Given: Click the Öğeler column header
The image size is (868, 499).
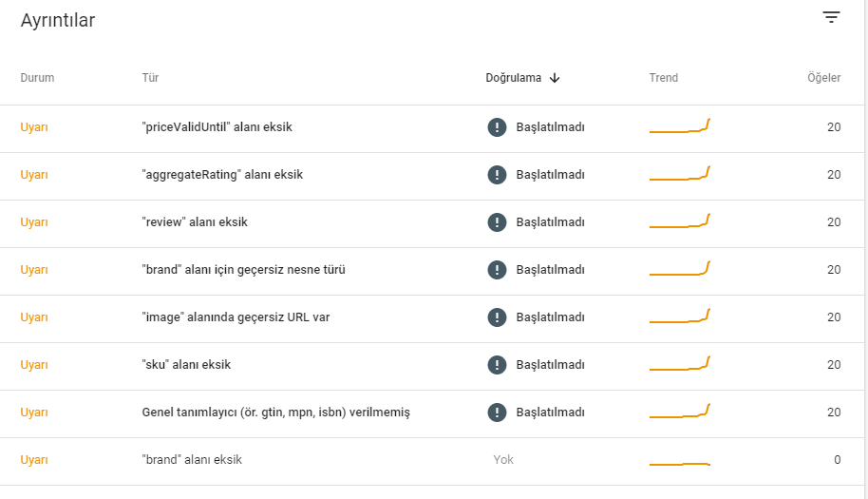Looking at the screenshot, I should pyautogui.click(x=823, y=78).
